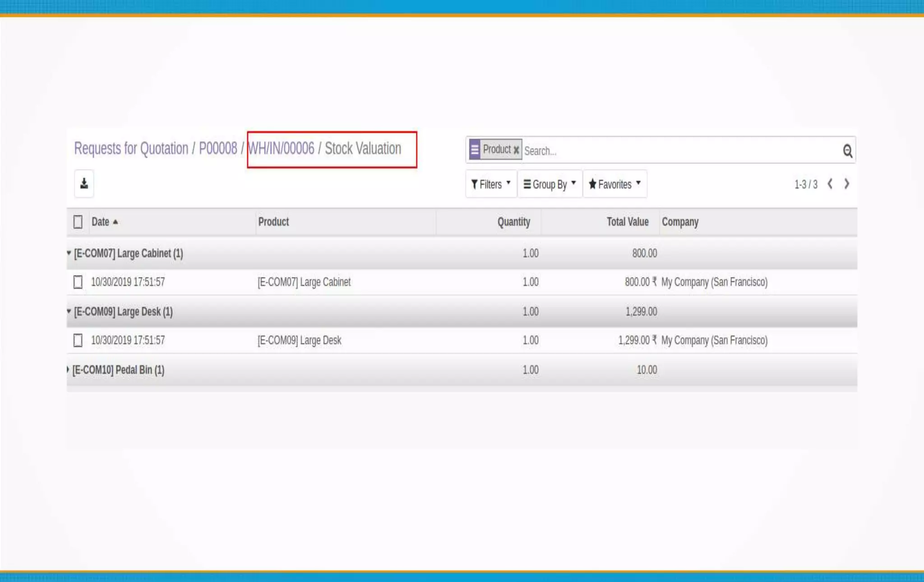Toggle the select-all header checkbox
Image resolution: width=924 pixels, height=582 pixels.
click(x=78, y=222)
